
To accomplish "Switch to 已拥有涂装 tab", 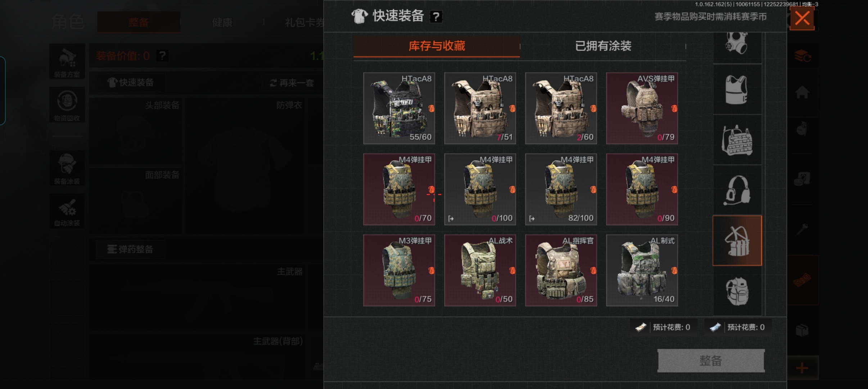I will tap(603, 46).
